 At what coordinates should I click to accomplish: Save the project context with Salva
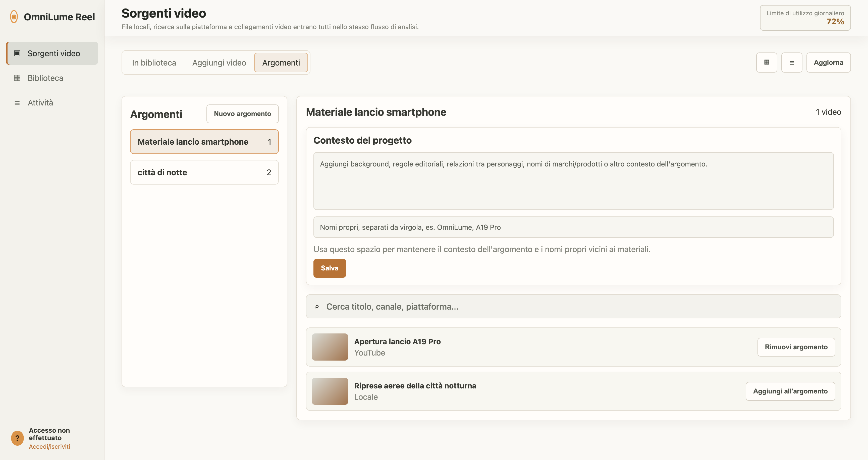(x=330, y=268)
